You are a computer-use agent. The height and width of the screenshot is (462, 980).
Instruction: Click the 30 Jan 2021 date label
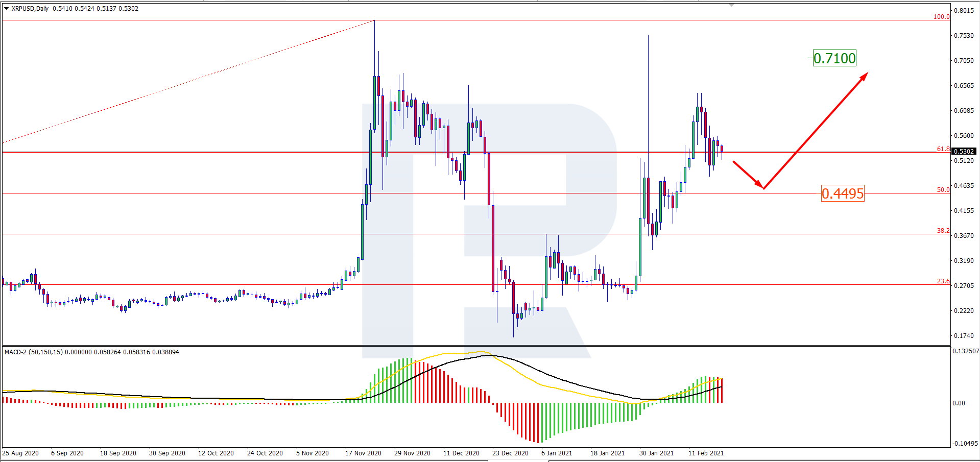click(656, 453)
